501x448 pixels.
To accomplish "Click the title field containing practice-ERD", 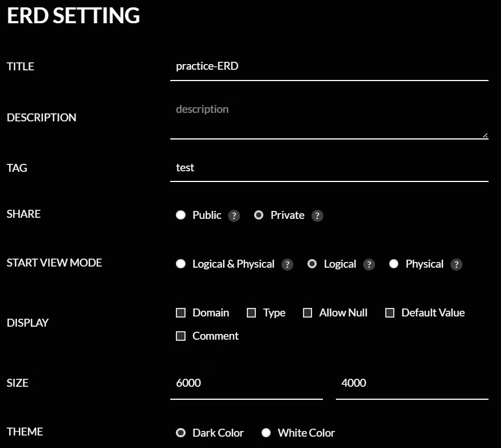I will pyautogui.click(x=329, y=66).
